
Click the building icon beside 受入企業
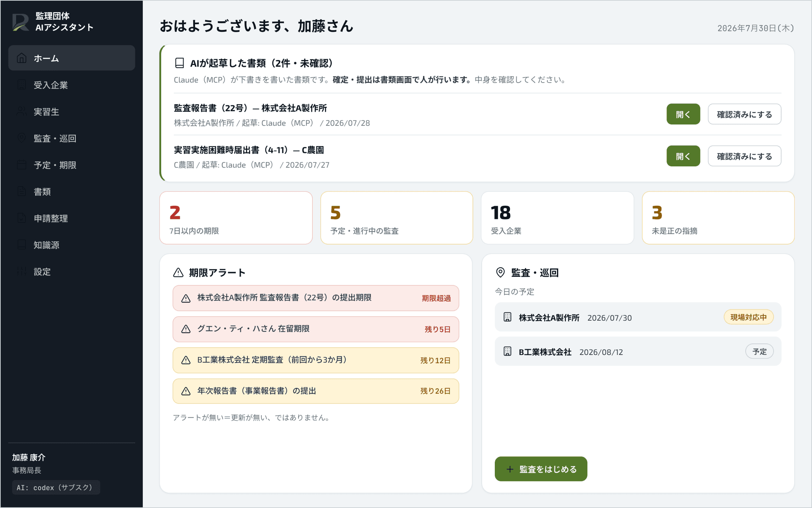[x=22, y=85]
